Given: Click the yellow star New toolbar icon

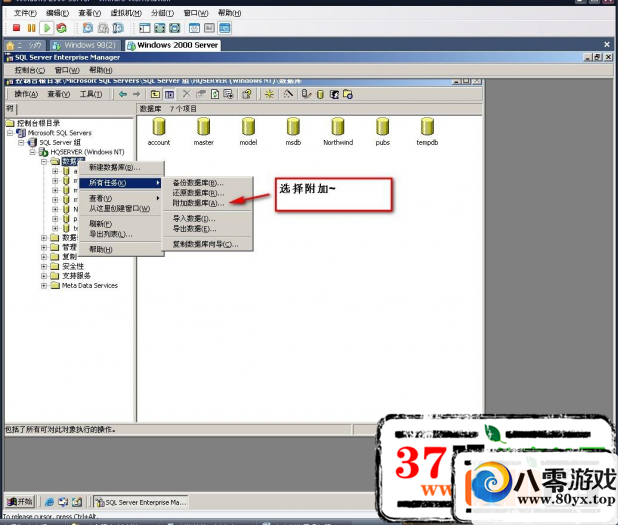Looking at the screenshot, I should (270, 94).
